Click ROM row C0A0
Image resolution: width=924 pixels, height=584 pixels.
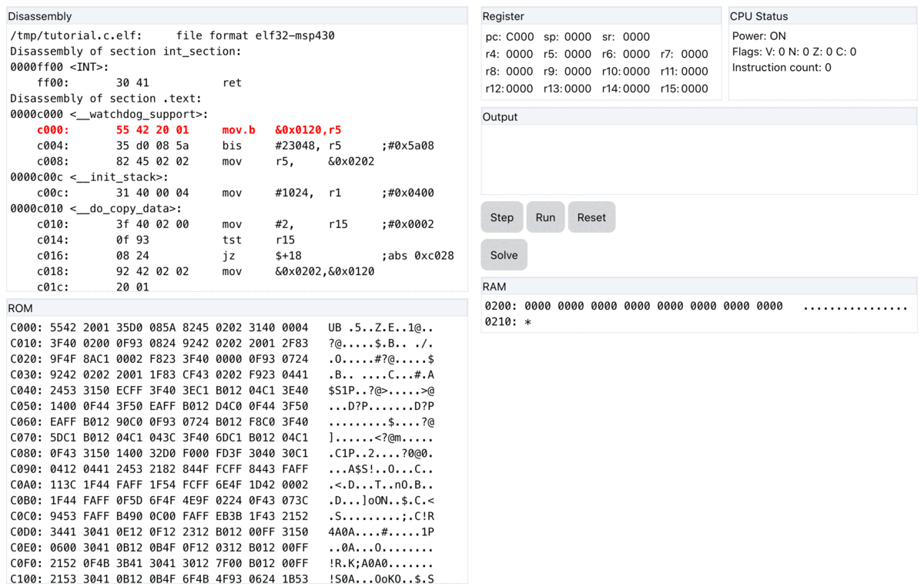(223, 485)
